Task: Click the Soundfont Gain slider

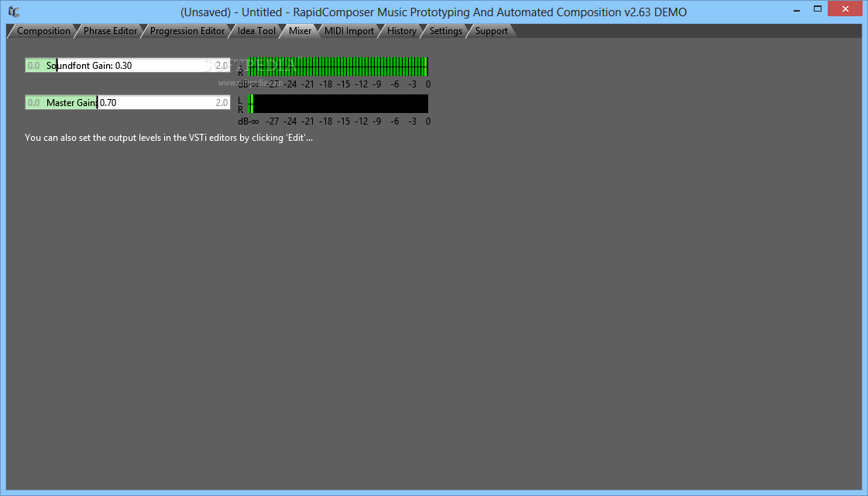Action: (x=127, y=65)
